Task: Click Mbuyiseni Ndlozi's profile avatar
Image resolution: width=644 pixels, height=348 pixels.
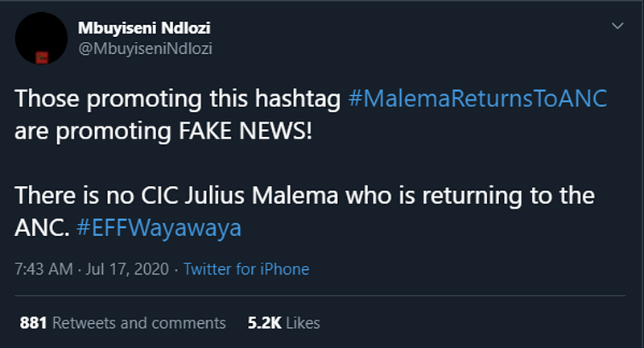Action: tap(40, 38)
